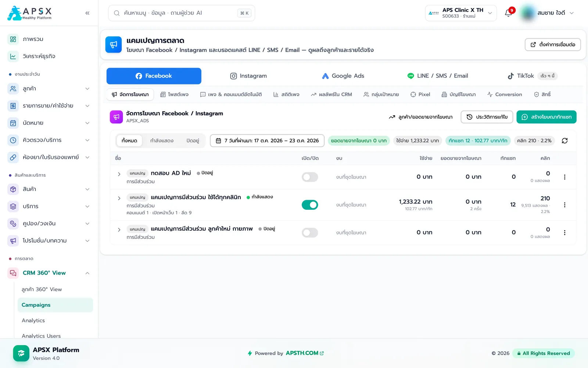Image resolution: width=588 pixels, height=368 pixels.
Task: Click the search box ค้นหาเมนู
Action: coord(182,13)
